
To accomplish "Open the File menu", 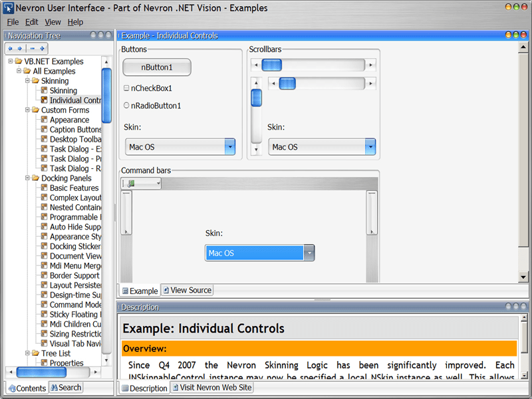I will pyautogui.click(x=13, y=22).
